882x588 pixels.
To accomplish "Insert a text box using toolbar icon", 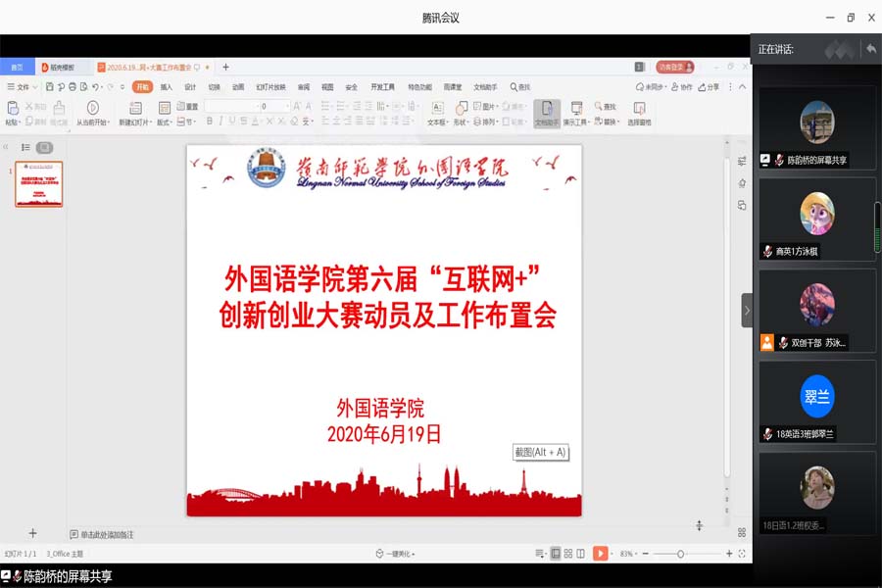I will tap(437, 108).
